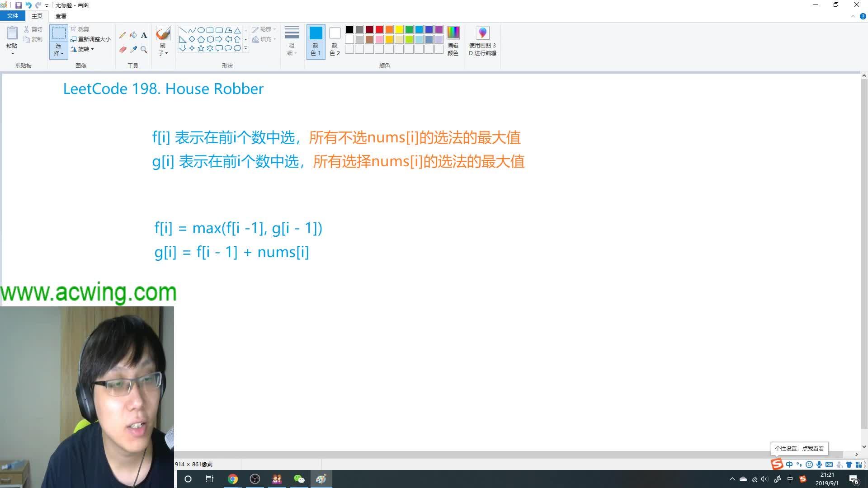This screenshot has width=868, height=488.
Task: Select the Pencil tool
Action: pos(123,35)
